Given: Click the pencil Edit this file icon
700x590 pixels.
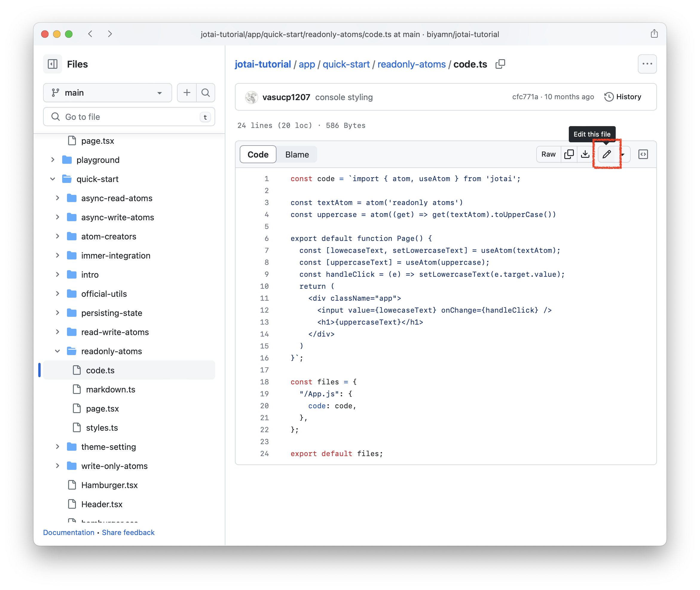Looking at the screenshot, I should coord(606,154).
